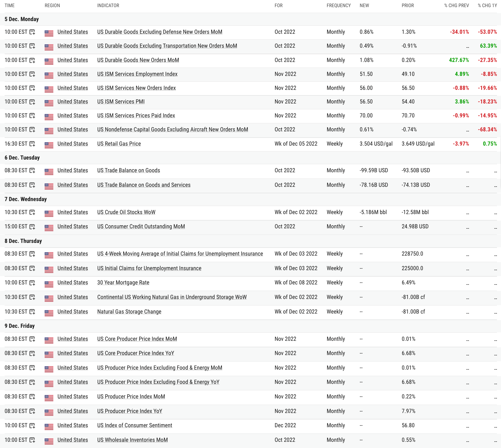Click US flag in Crude Oil Stocks WoW row
The image size is (501, 448).
tap(49, 213)
